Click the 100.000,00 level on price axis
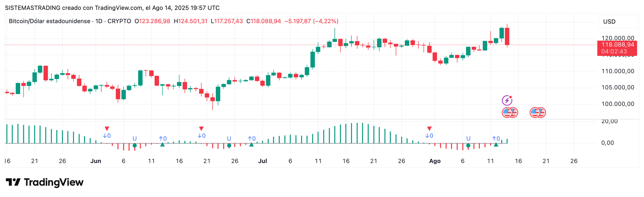This screenshot has height=197, width=644. coord(617,104)
